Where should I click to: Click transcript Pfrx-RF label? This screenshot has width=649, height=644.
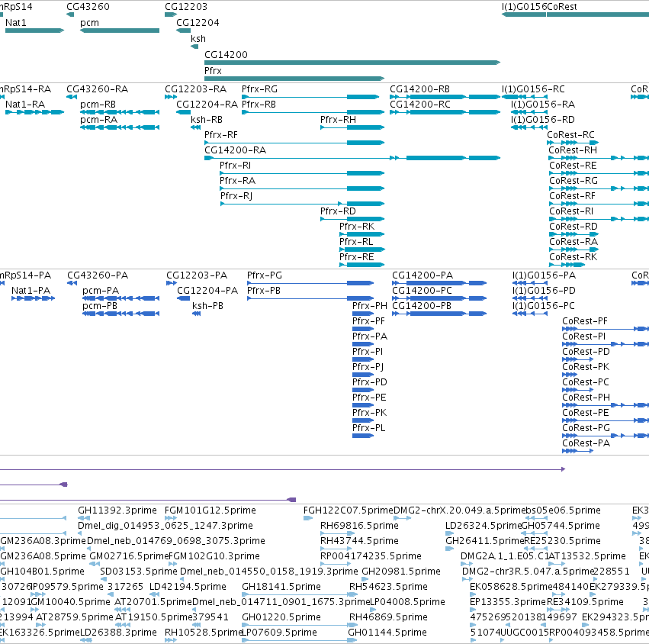(221, 135)
